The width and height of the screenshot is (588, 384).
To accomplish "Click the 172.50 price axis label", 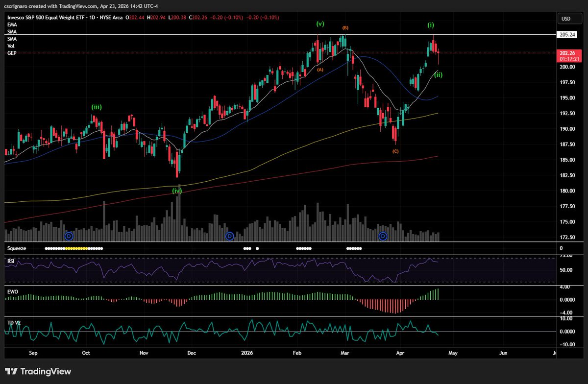I will [568, 238].
